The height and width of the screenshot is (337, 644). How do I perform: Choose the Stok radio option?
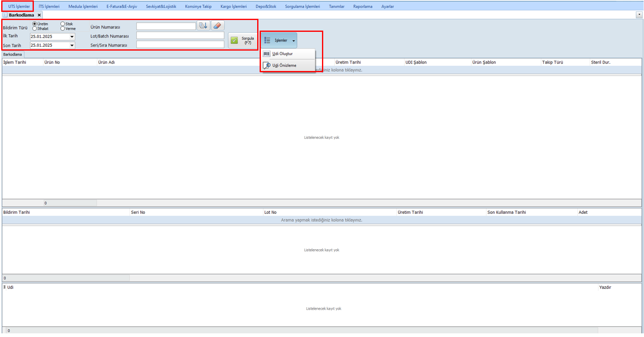pos(63,24)
